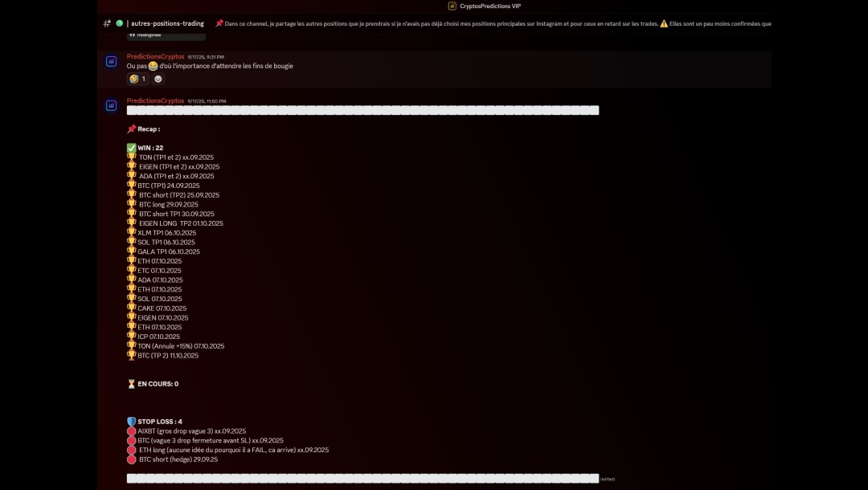This screenshot has height=490, width=868.
Task: Click the pushpin emoji next to Recap
Action: click(131, 129)
